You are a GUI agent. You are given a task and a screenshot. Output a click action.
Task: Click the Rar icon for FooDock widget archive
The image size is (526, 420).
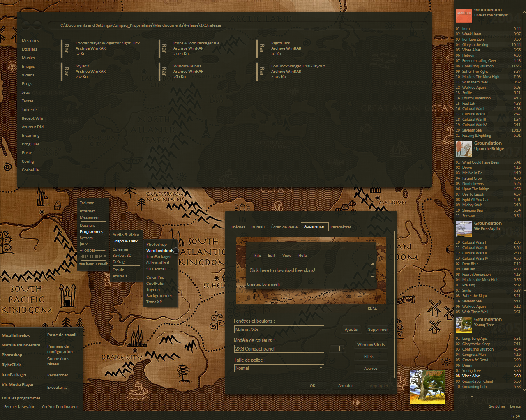[261, 72]
